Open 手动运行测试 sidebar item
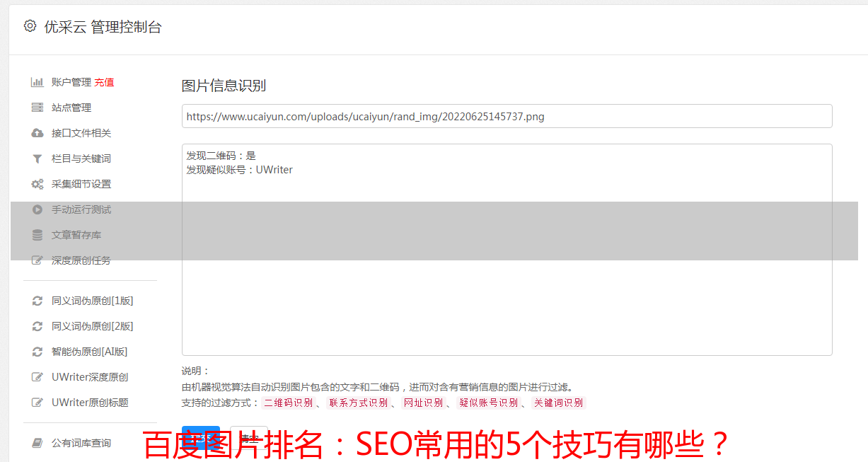 pos(81,209)
